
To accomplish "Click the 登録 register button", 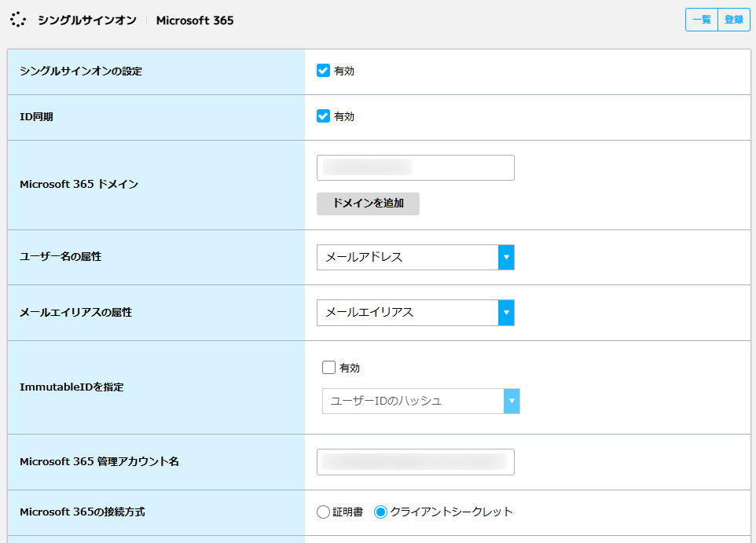I will (x=734, y=20).
